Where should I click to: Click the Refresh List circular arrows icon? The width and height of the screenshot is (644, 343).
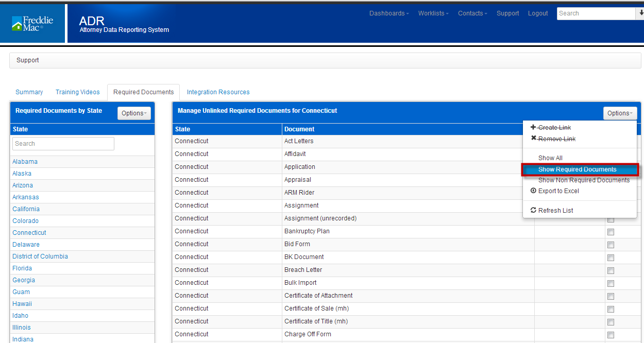pyautogui.click(x=533, y=210)
